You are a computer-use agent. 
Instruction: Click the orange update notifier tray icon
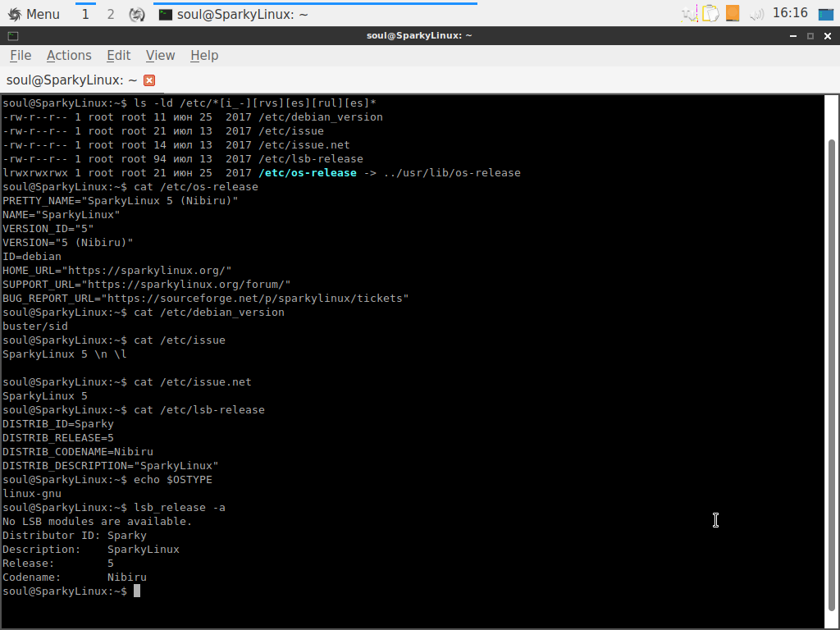tap(733, 13)
